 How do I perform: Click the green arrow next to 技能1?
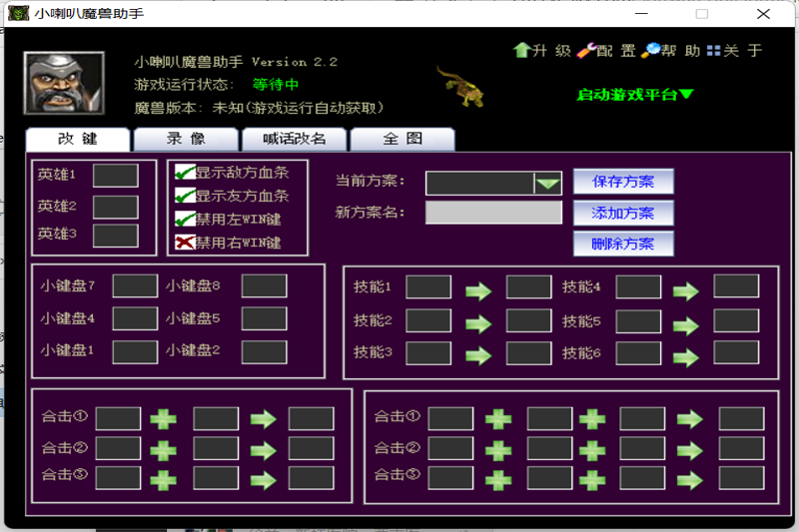(478, 291)
